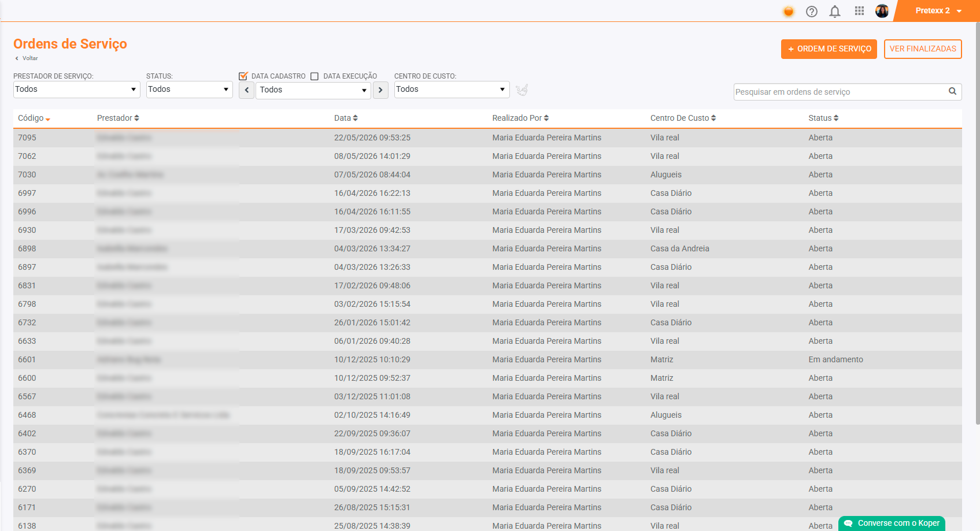Image resolution: width=980 pixels, height=531 pixels.
Task: Select order code 6600
Action: (x=27, y=378)
